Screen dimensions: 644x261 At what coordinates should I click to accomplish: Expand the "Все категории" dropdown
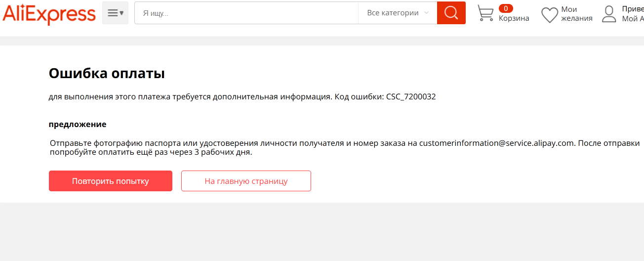pyautogui.click(x=398, y=13)
